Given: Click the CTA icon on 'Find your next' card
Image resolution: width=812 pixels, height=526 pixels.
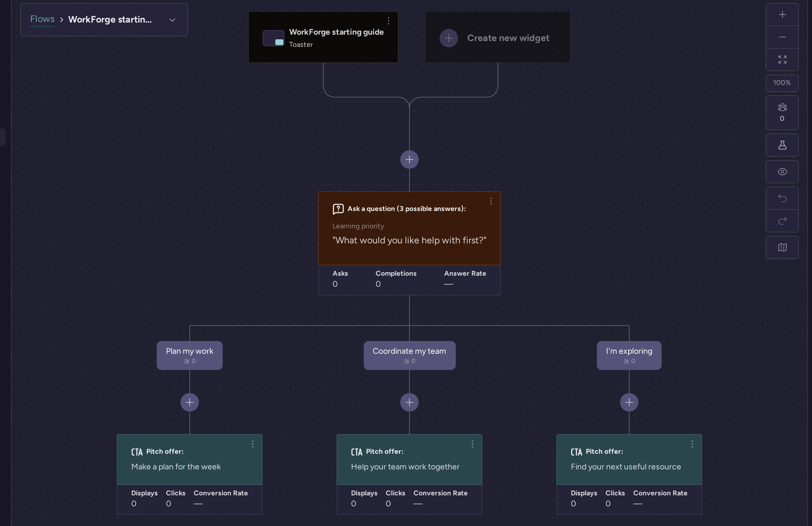Looking at the screenshot, I should pyautogui.click(x=576, y=452).
